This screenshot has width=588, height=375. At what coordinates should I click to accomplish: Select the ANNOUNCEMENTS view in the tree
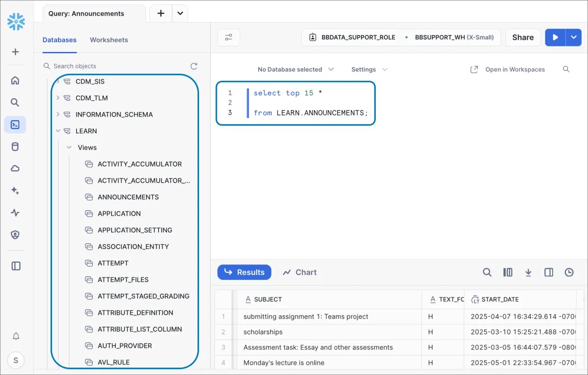(128, 197)
